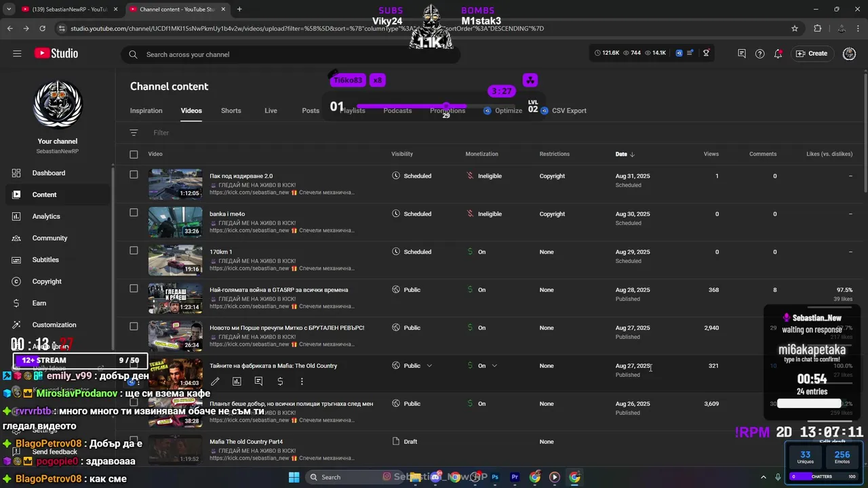The image size is (868, 488).
Task: Sort by the Date column header
Action: (625, 154)
